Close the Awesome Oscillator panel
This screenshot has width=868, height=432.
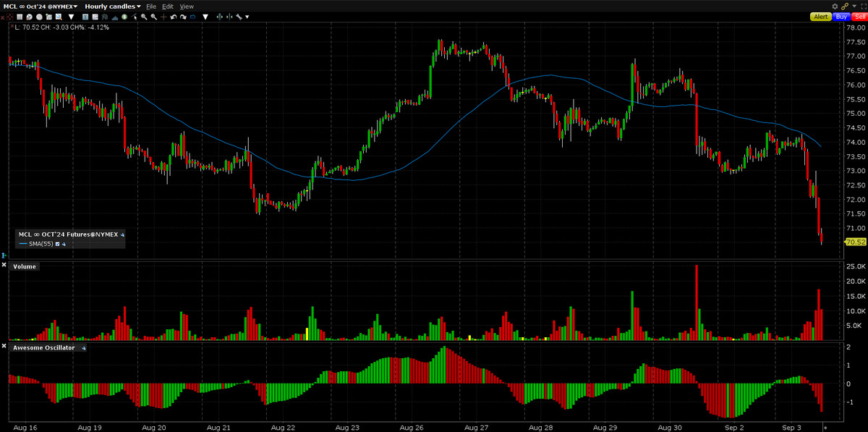click(x=3, y=347)
